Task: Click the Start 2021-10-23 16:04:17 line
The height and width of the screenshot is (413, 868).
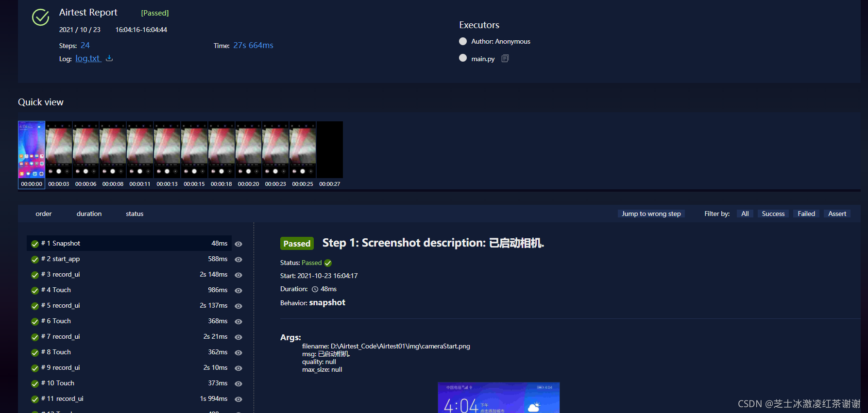Action: (319, 276)
